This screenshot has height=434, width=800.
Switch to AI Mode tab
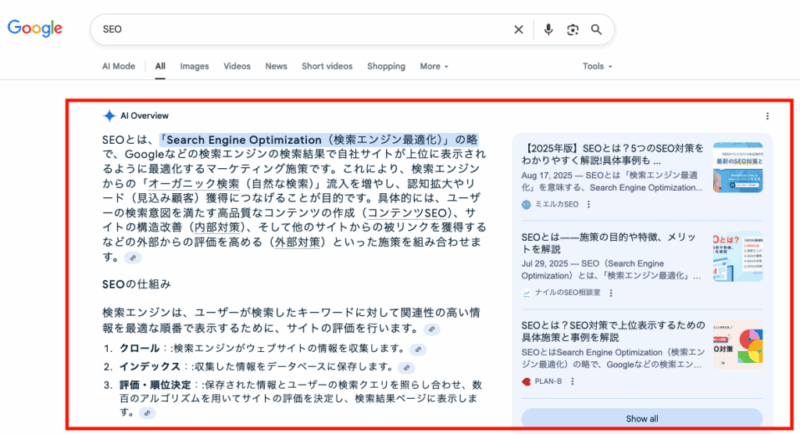(x=118, y=66)
